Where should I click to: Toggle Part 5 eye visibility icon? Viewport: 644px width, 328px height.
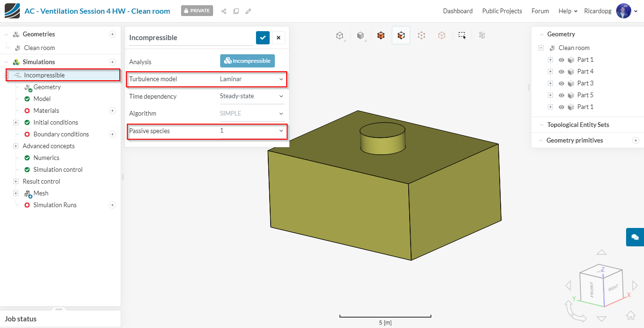pos(561,95)
